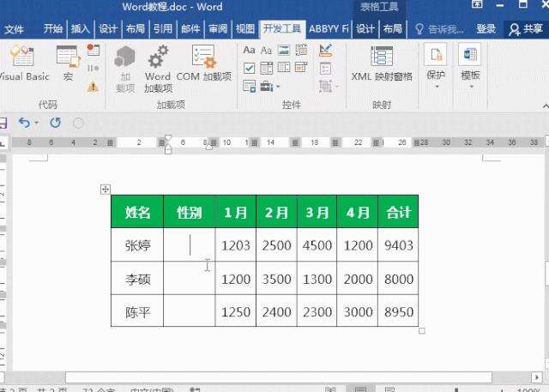
Task: Open the XML mapping pane (XML 映射窗格)
Action: point(382,63)
